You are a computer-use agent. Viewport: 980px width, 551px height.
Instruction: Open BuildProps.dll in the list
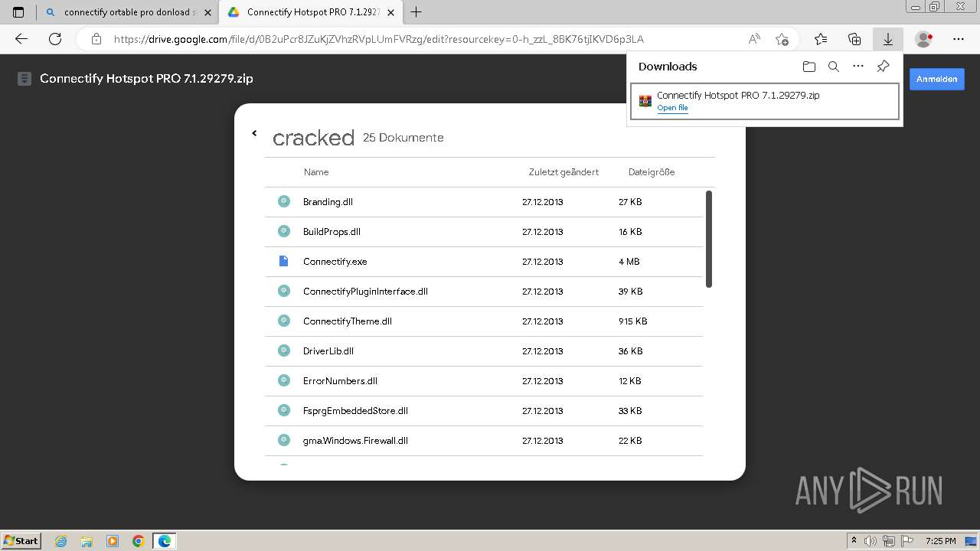483,232
